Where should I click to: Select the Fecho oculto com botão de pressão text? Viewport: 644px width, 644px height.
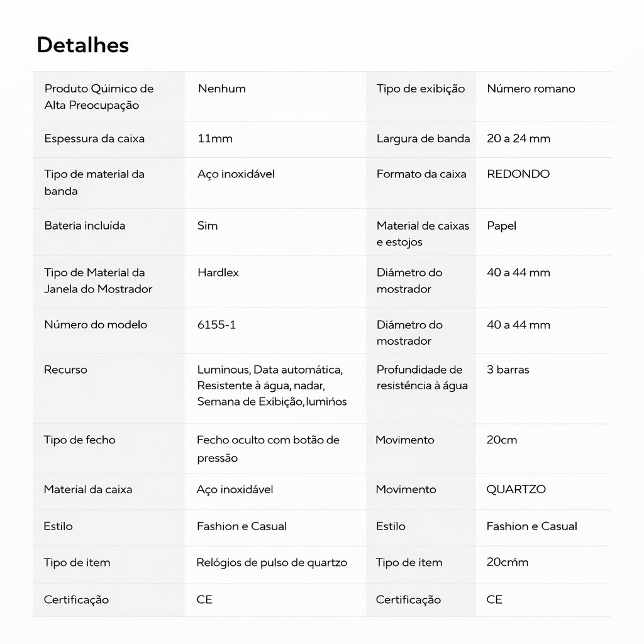point(268,448)
